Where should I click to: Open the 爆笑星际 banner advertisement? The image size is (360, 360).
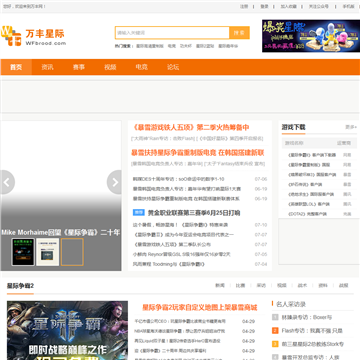[x=311, y=36]
